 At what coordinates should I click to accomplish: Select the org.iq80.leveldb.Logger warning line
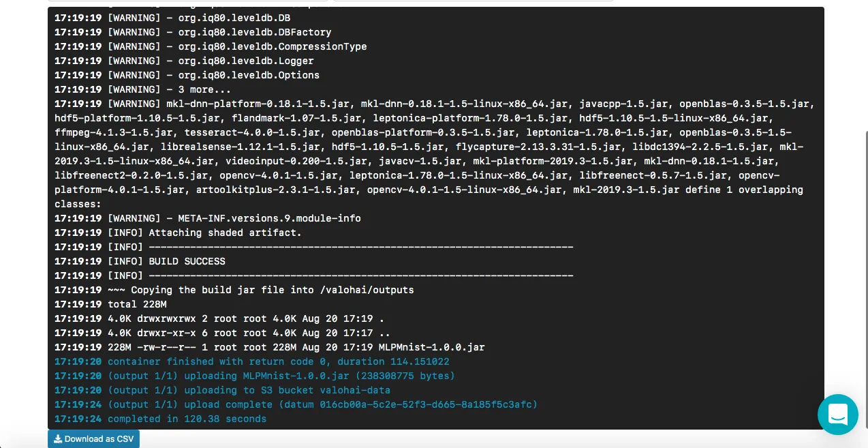(184, 61)
